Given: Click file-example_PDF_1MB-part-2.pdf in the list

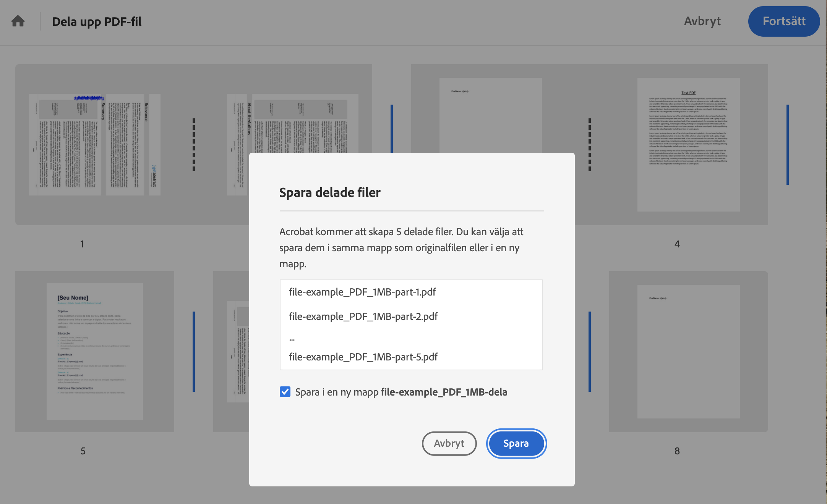Looking at the screenshot, I should tap(363, 317).
